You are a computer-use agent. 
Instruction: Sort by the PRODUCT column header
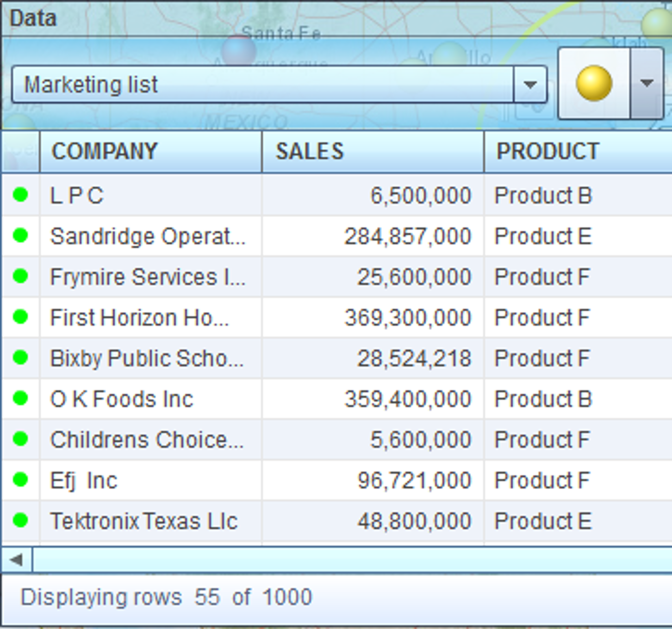tap(578, 152)
